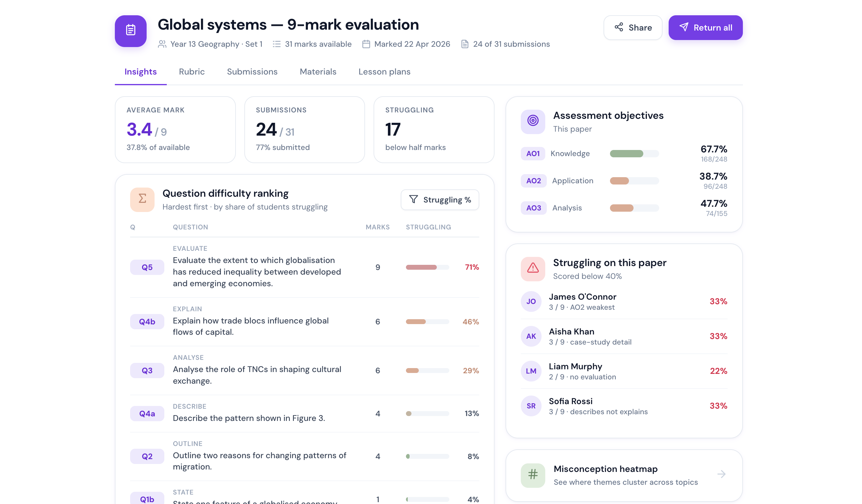Open the Rubric tab

(x=192, y=71)
